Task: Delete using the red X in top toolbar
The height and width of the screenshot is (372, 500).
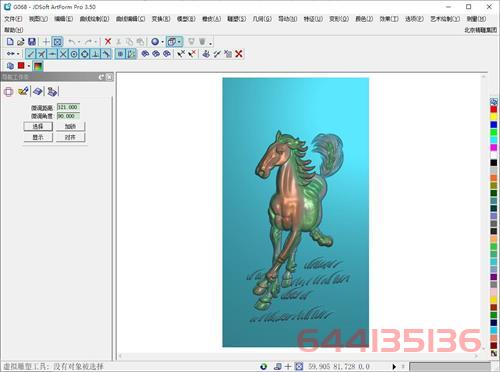Action: [x=108, y=42]
